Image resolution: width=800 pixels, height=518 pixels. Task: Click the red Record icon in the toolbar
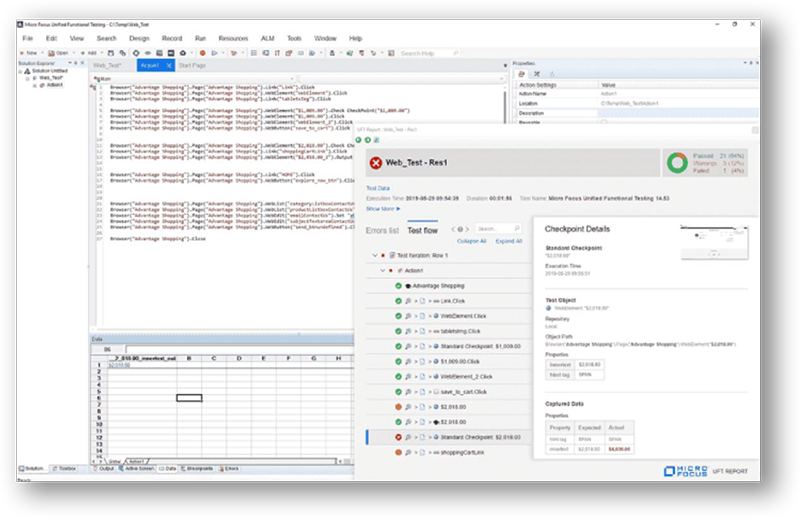pyautogui.click(x=203, y=53)
